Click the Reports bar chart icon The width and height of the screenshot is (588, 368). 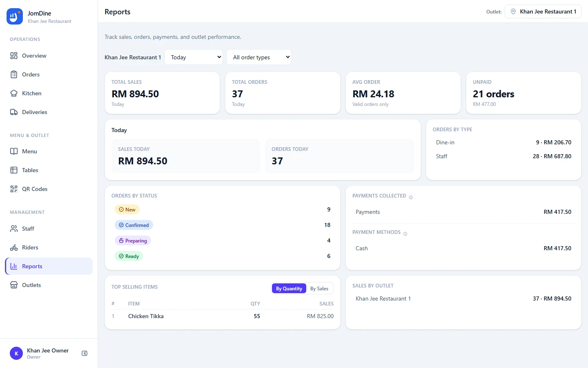(x=14, y=266)
